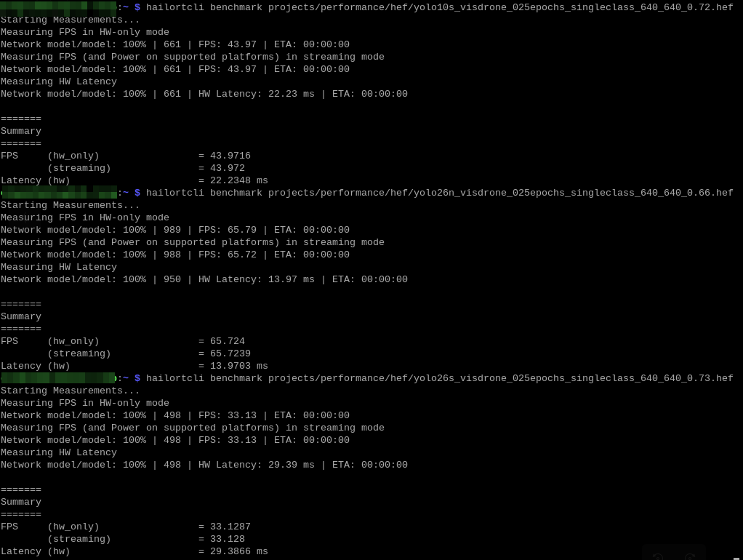743x560 pixels.
Task: Select the hw_only FPS value 65.724
Action: 228,341
